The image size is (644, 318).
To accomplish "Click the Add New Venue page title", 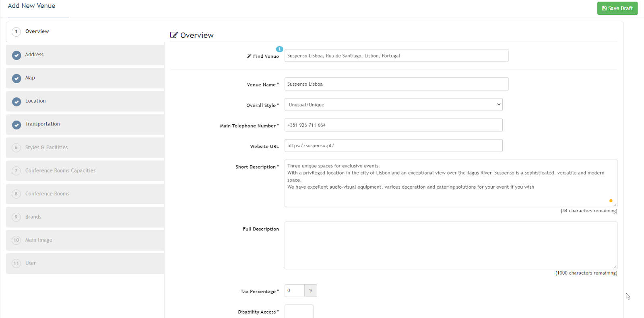I will click(31, 6).
